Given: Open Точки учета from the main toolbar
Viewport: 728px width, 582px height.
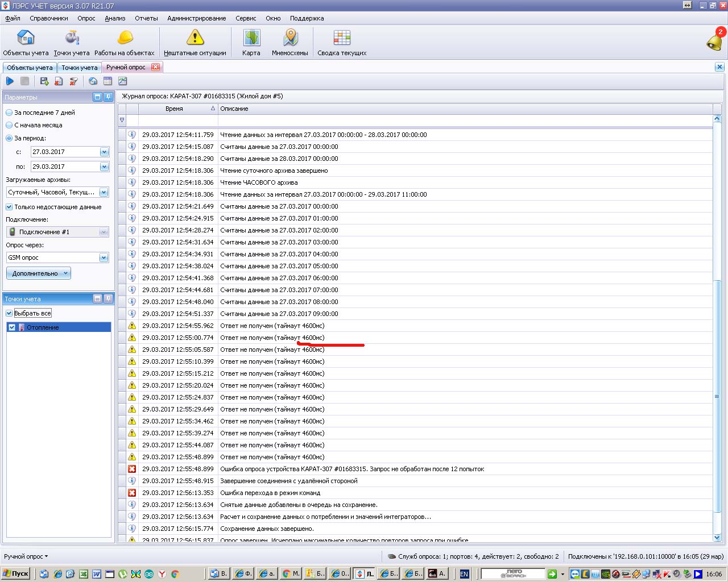Looking at the screenshot, I should (72, 43).
